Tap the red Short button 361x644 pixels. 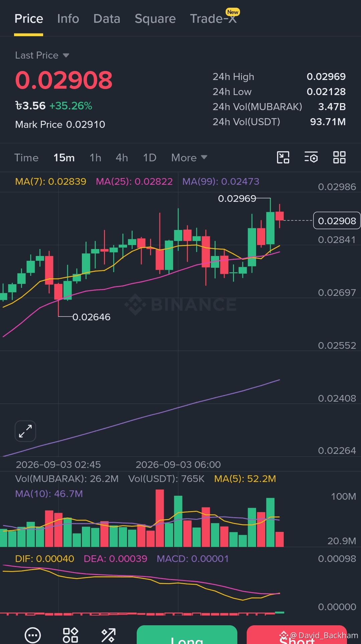[x=297, y=635]
